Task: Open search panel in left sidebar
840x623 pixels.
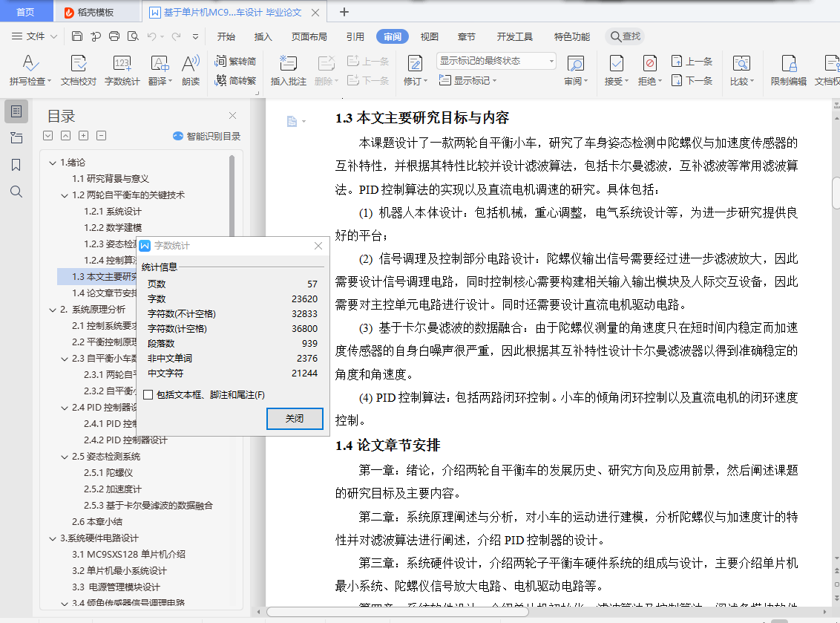Action: pos(16,192)
